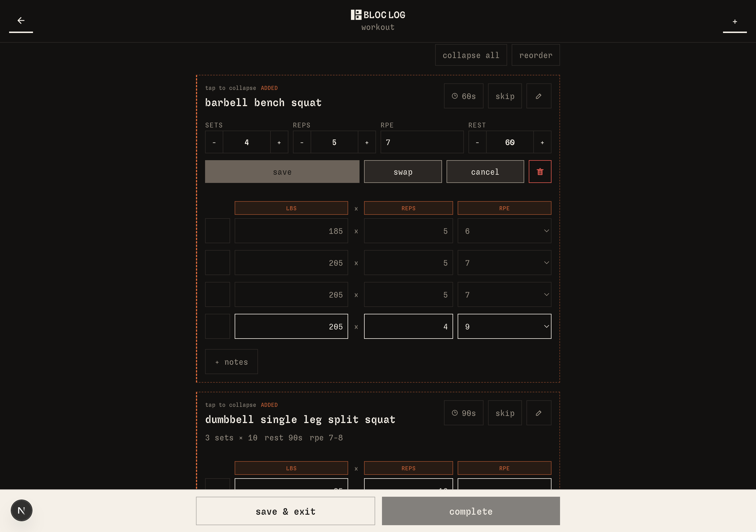Image resolution: width=756 pixels, height=532 pixels.
Task: Delete exercise with red trash icon
Action: tap(540, 172)
